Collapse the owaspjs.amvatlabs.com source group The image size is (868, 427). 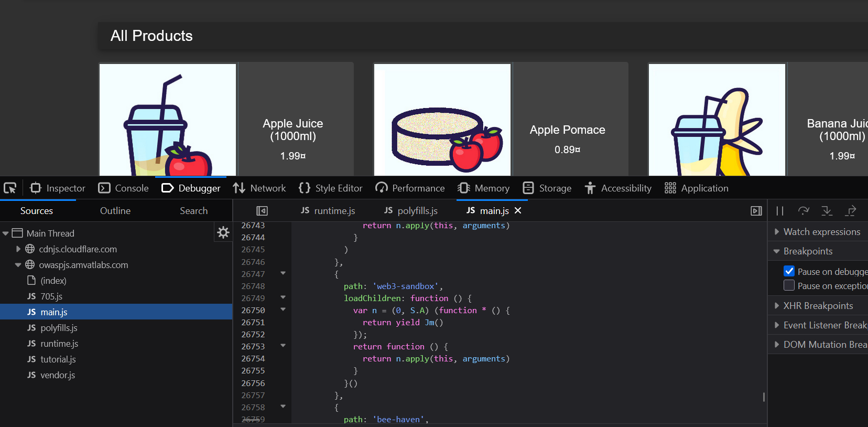click(x=18, y=265)
